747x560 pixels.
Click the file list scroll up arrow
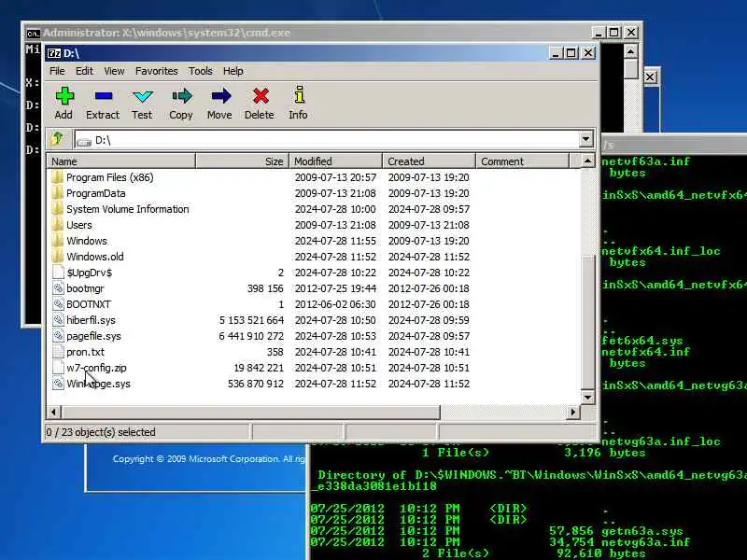(x=588, y=161)
